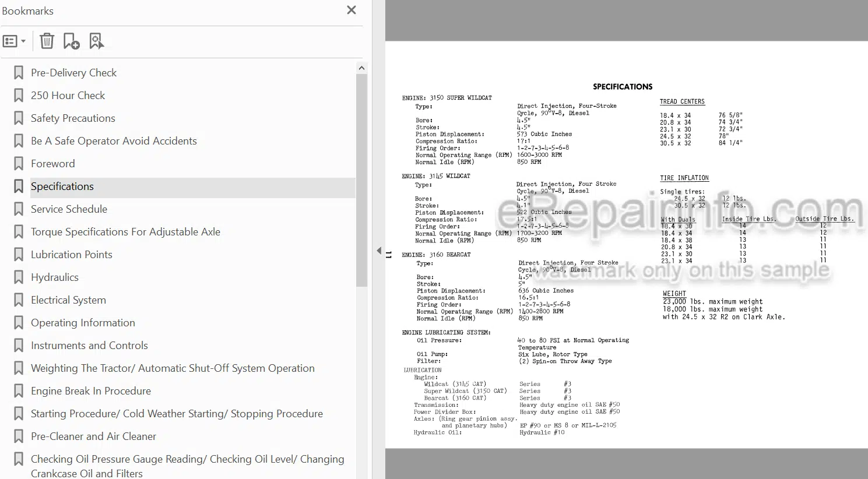
Task: Open Starting Procedure/ Cold Weather Starting bookmark
Action: [x=177, y=414]
